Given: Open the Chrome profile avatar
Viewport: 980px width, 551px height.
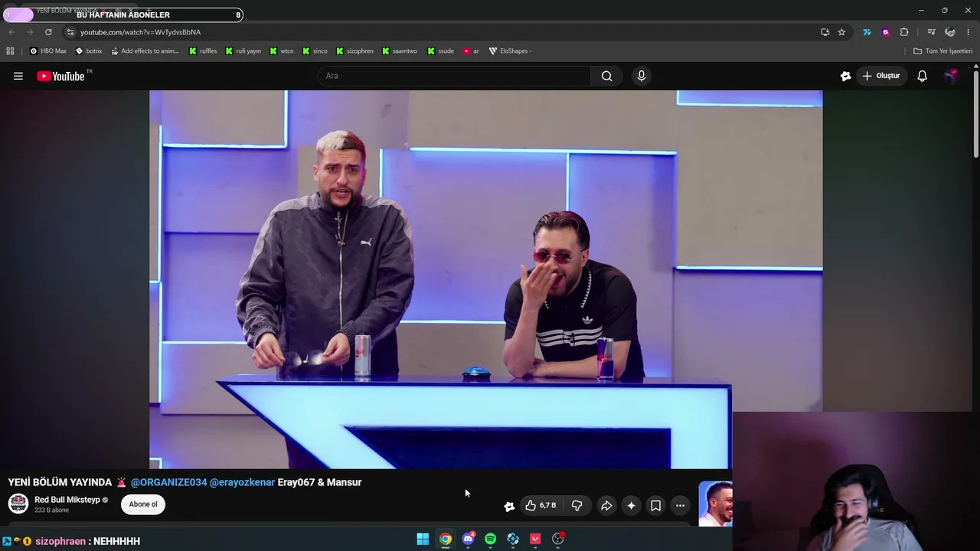Looking at the screenshot, I should pos(950,32).
